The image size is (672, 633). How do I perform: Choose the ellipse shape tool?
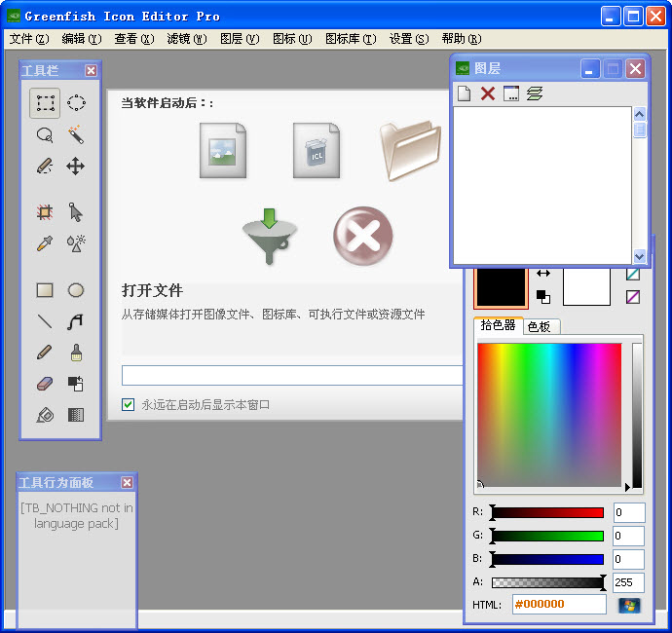[x=76, y=290]
